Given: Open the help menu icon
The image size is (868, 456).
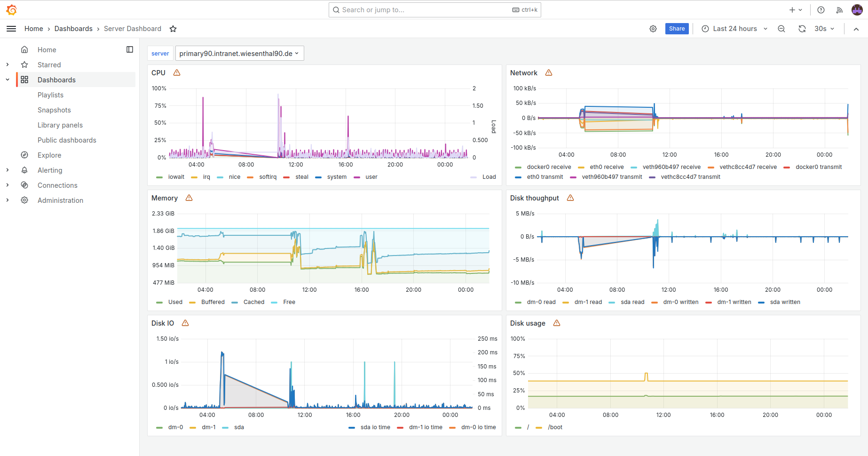Looking at the screenshot, I should (821, 10).
